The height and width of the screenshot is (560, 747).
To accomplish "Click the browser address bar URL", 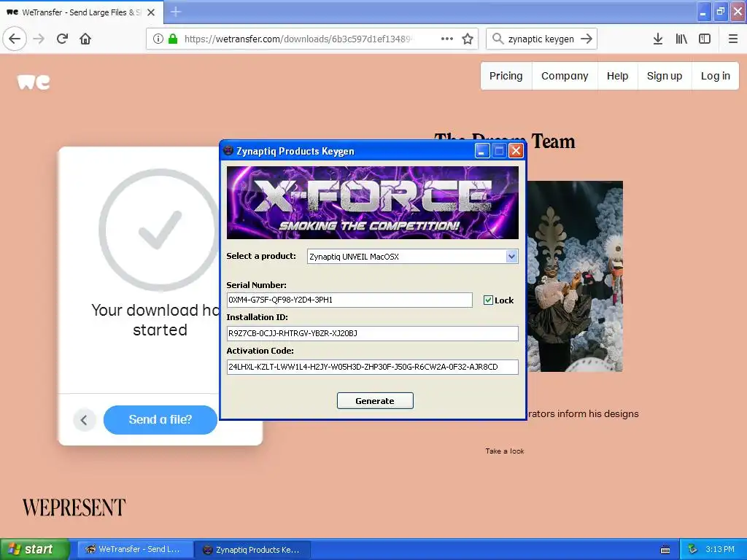I will tap(298, 39).
